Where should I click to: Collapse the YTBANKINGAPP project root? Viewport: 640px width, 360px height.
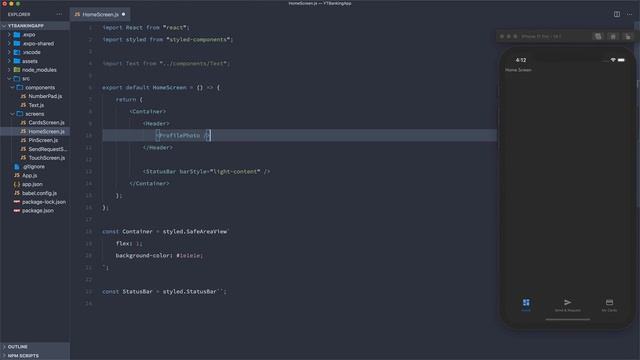click(35, 26)
